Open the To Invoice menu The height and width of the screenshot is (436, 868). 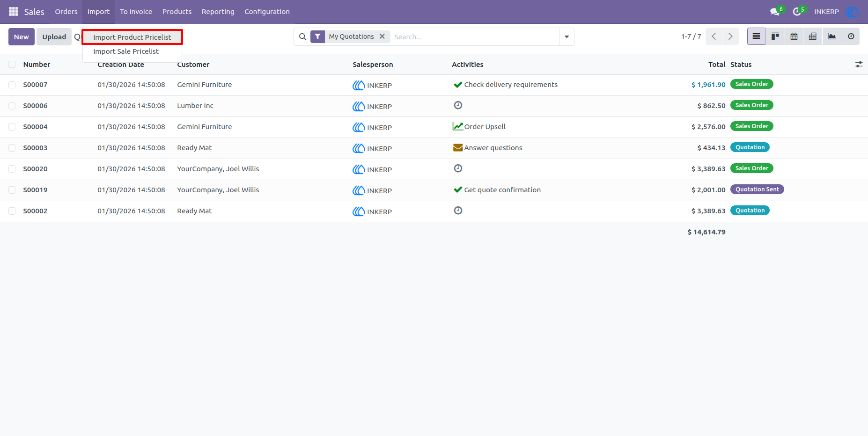tap(136, 12)
